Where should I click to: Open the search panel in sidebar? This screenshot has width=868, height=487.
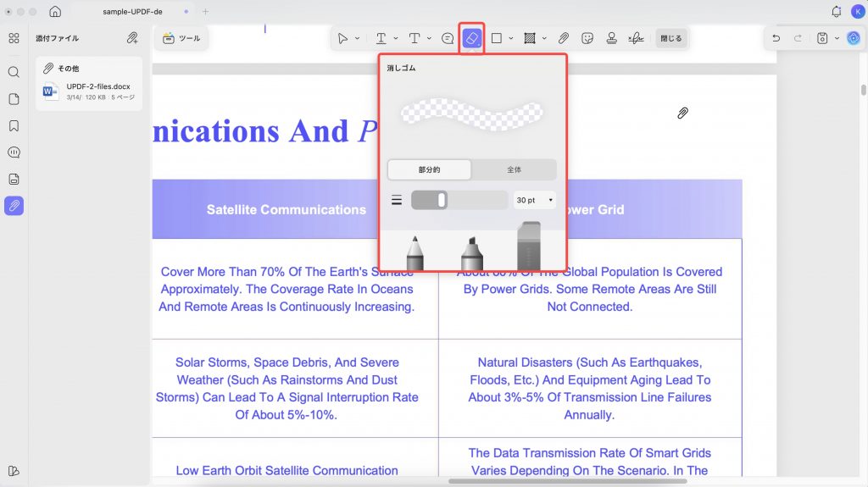click(x=14, y=72)
